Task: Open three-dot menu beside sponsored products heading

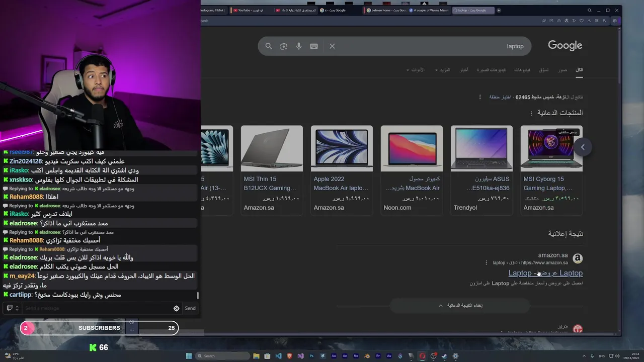Action: tap(531, 113)
